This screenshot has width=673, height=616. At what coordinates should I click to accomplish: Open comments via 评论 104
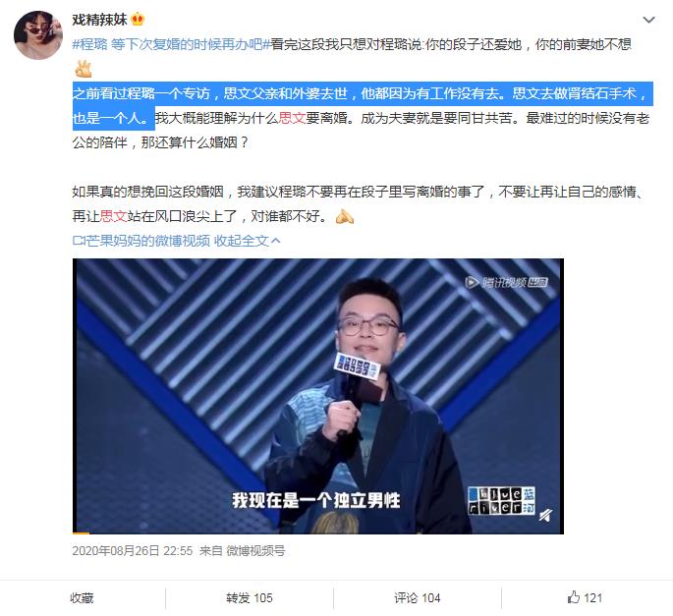[418, 598]
